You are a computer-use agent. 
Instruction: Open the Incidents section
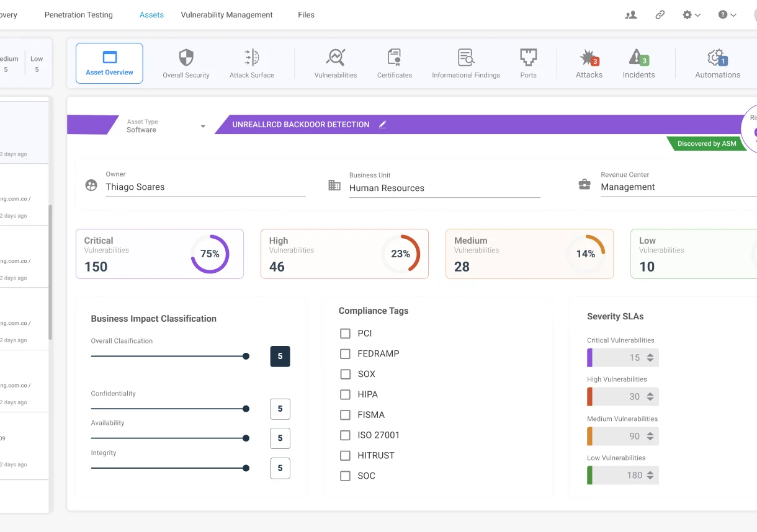coord(638,64)
